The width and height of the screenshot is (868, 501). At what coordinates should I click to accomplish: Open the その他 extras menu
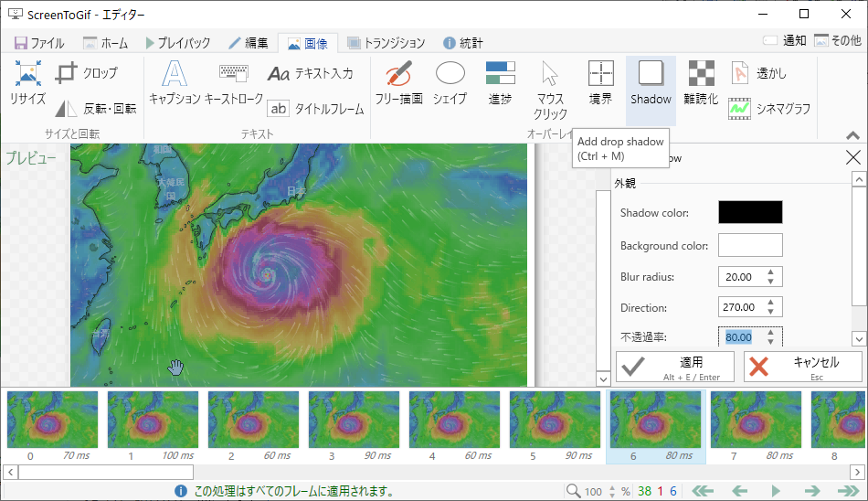pyautogui.click(x=838, y=40)
